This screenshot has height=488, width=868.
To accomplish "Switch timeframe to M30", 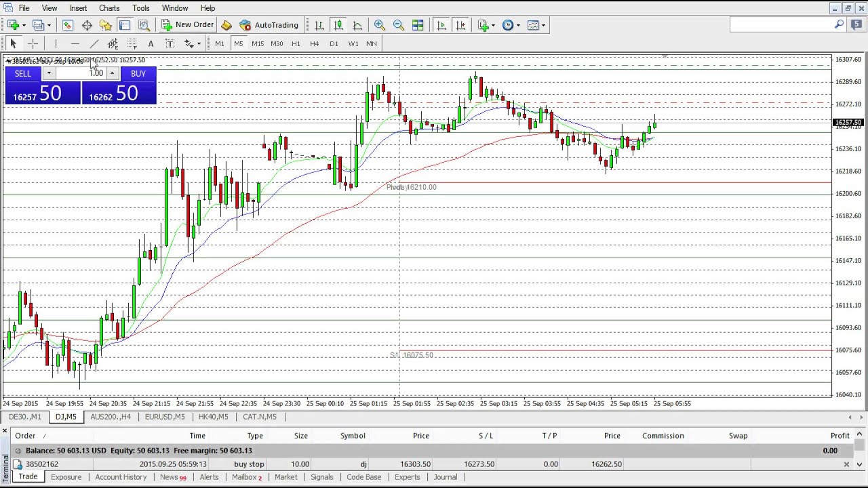I will point(277,43).
